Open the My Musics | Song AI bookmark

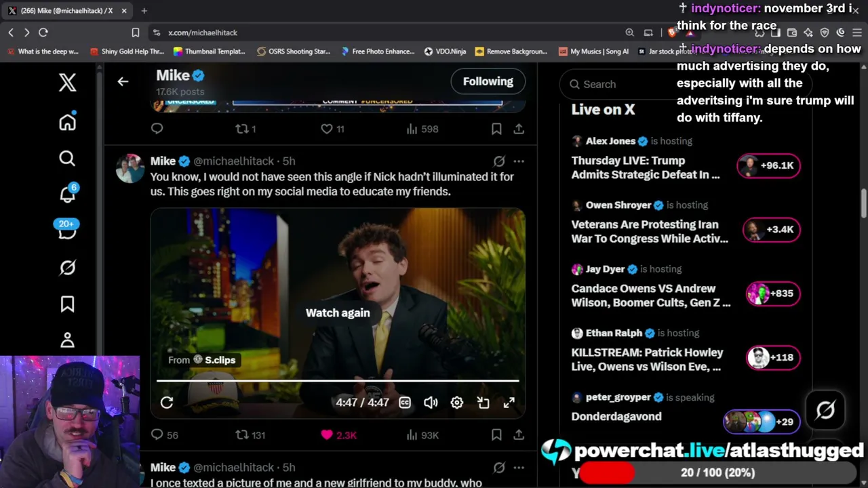tap(594, 52)
